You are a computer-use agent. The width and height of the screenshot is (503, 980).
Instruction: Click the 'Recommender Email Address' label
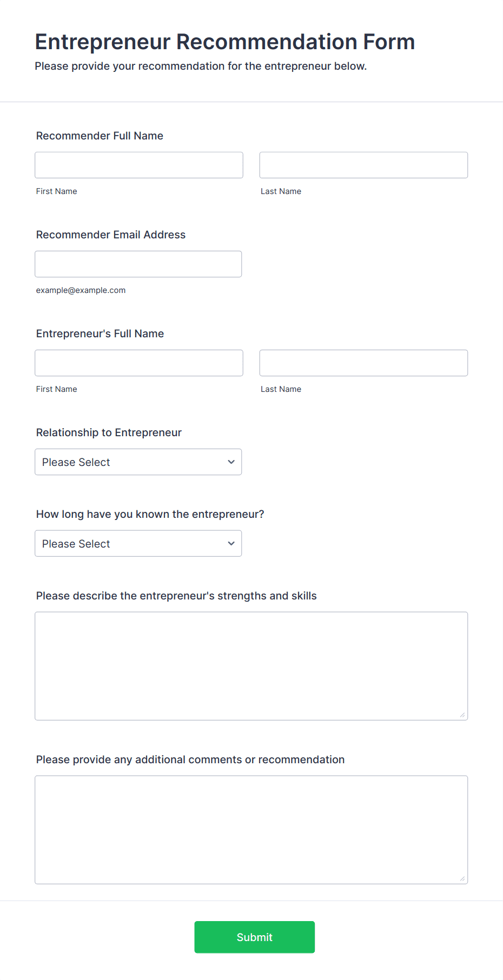click(111, 235)
